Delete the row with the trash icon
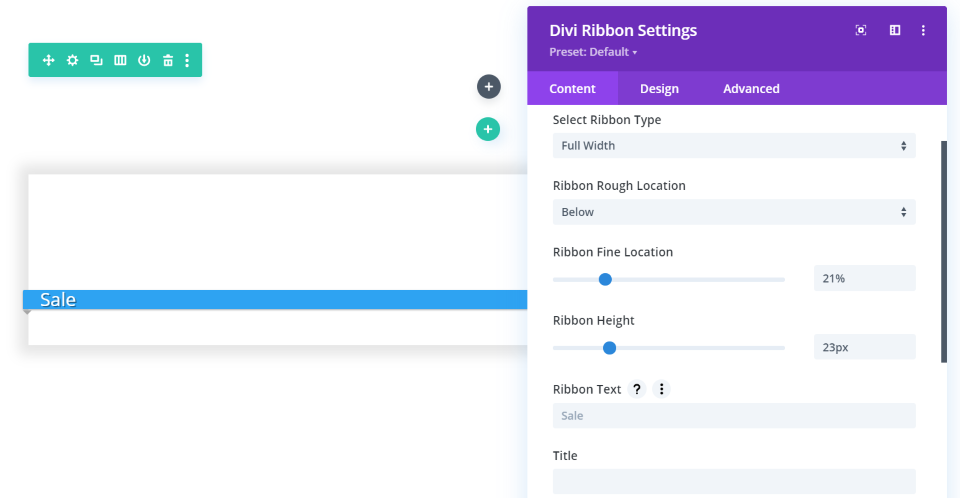Viewport: 960px width, 498px height. [168, 61]
